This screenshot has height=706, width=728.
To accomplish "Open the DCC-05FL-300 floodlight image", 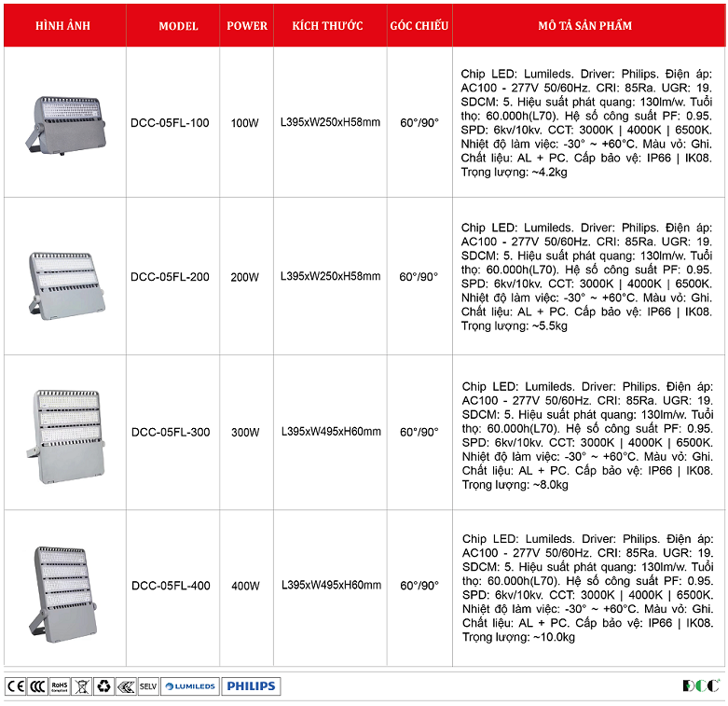I will pyautogui.click(x=63, y=431).
